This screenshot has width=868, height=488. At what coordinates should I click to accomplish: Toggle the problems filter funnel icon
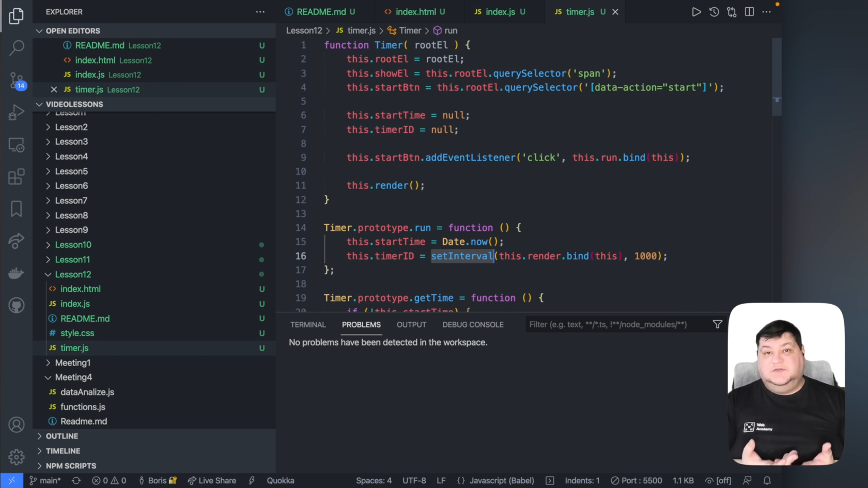718,324
